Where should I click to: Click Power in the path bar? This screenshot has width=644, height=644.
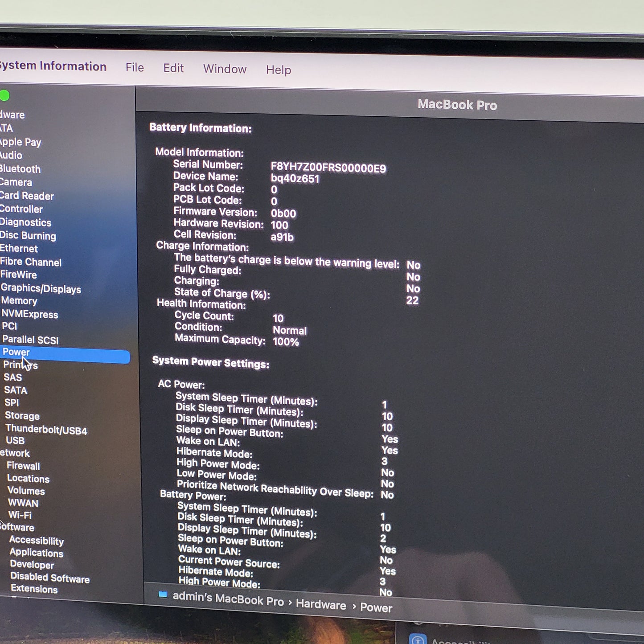coord(376,607)
